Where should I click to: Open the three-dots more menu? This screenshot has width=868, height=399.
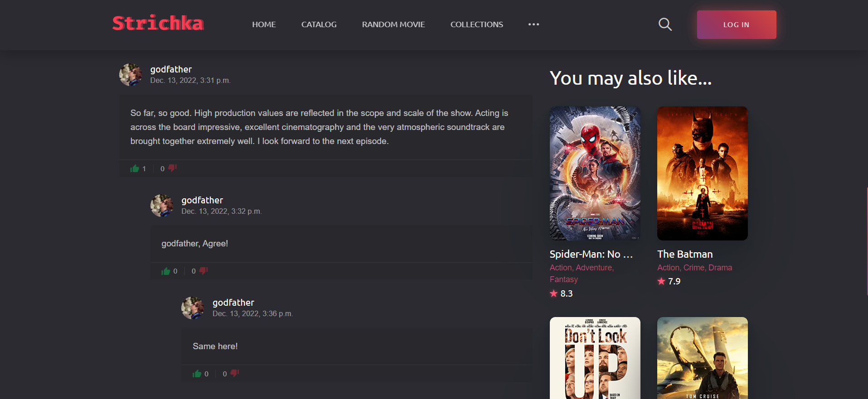pos(533,24)
